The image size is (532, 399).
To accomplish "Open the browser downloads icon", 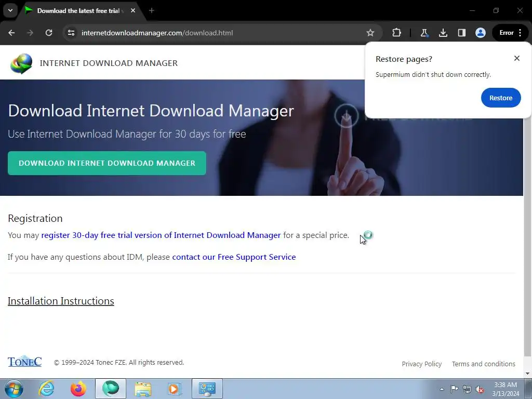I will point(443,33).
